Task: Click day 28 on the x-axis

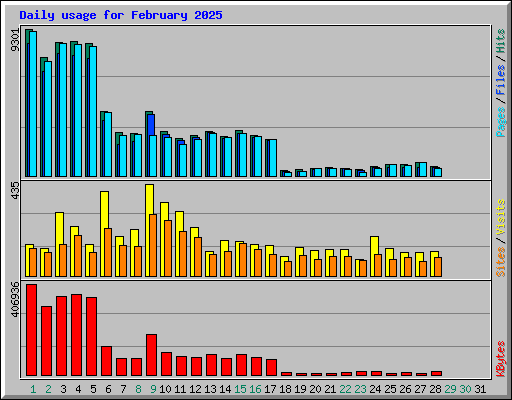Action: [435, 389]
